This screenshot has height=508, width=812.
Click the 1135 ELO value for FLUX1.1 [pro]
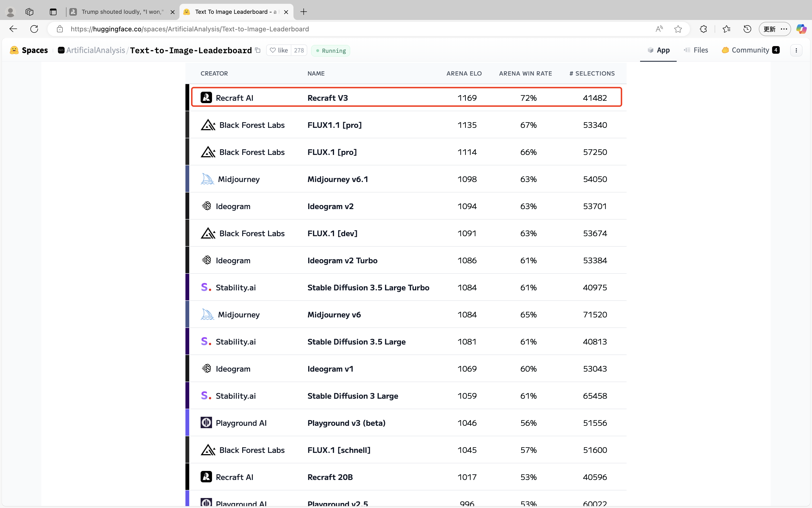[x=467, y=125]
